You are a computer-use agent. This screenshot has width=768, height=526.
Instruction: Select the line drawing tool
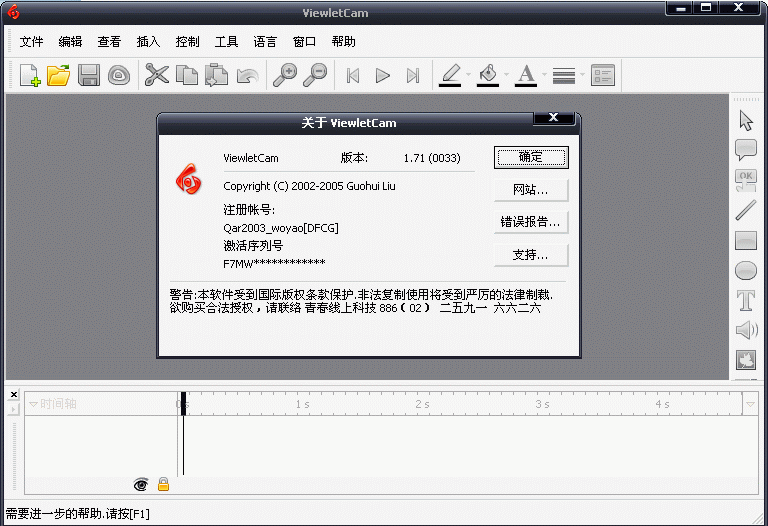[746, 210]
